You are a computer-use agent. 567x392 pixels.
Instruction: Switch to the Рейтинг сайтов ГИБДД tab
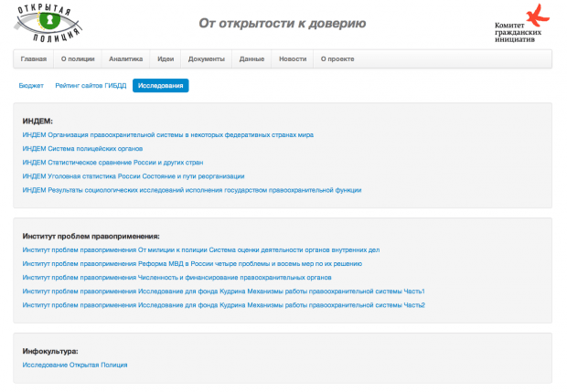coord(90,86)
